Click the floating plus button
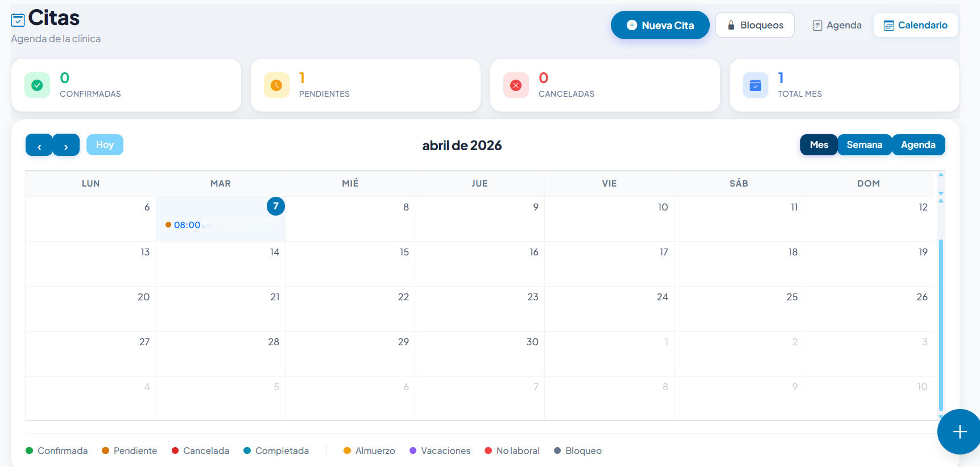 click(x=960, y=432)
